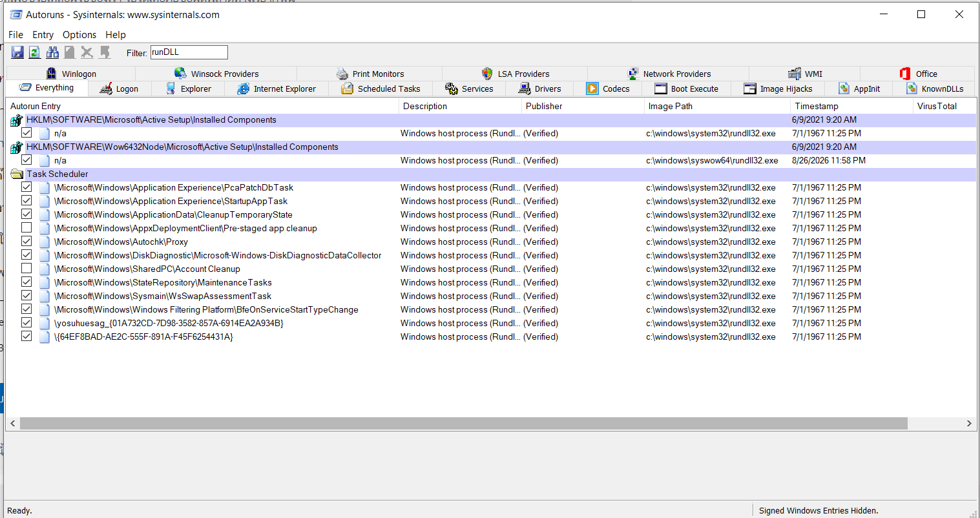Click the Save toolbar icon
This screenshot has width=980, height=518.
(x=17, y=52)
